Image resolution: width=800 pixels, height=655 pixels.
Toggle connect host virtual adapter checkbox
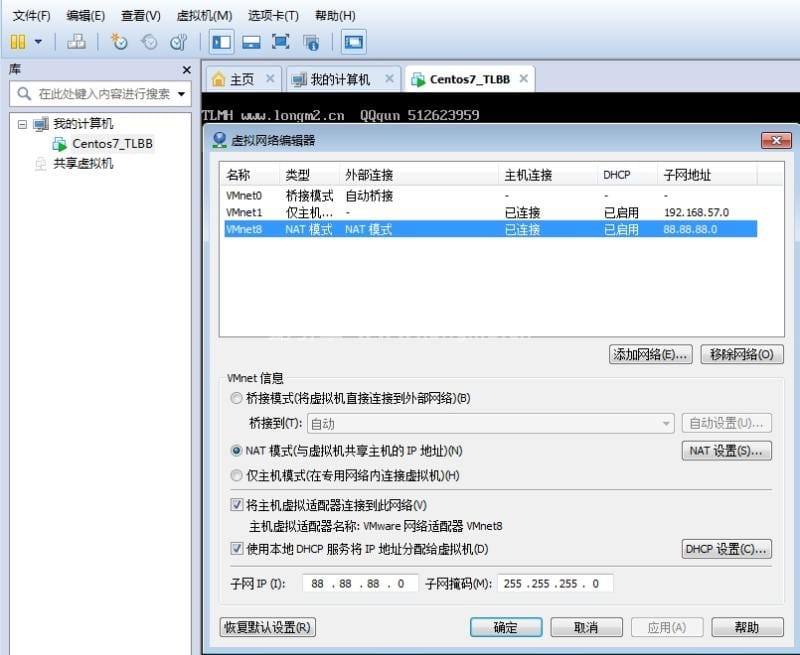[237, 505]
